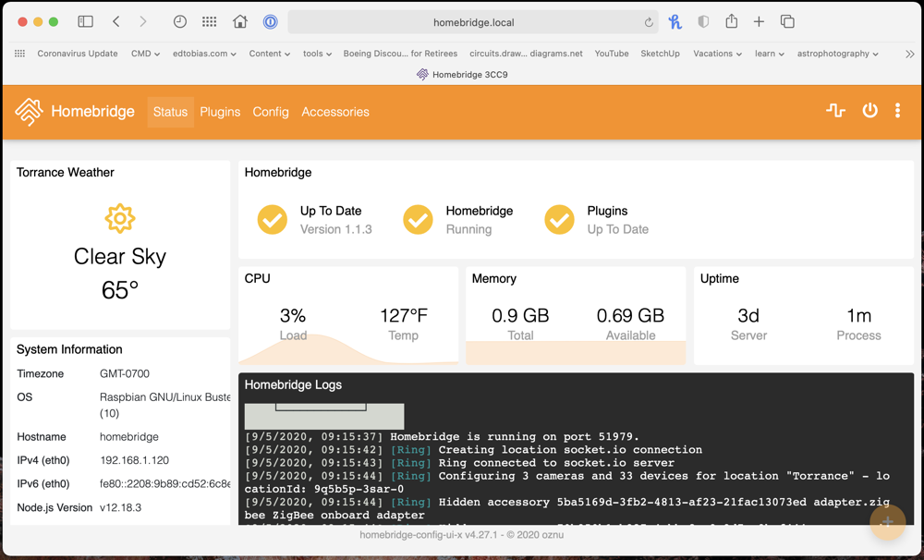Open the three-dot options menu in header
The height and width of the screenshot is (560, 924).
click(897, 111)
